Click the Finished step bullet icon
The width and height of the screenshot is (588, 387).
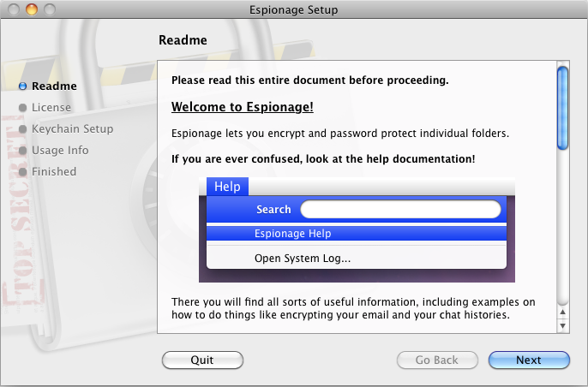(22, 171)
